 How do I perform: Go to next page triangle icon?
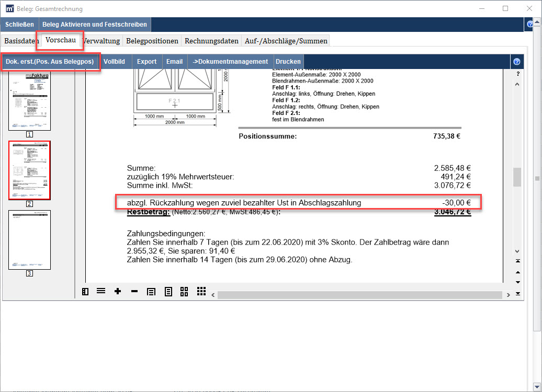(518, 282)
